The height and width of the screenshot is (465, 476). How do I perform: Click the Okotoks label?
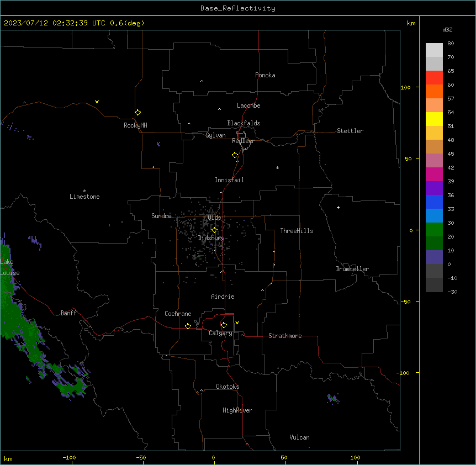228,387
